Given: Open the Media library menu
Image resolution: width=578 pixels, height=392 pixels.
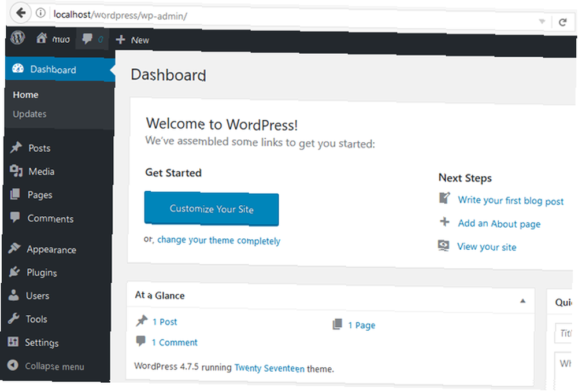Looking at the screenshot, I should [x=41, y=172].
